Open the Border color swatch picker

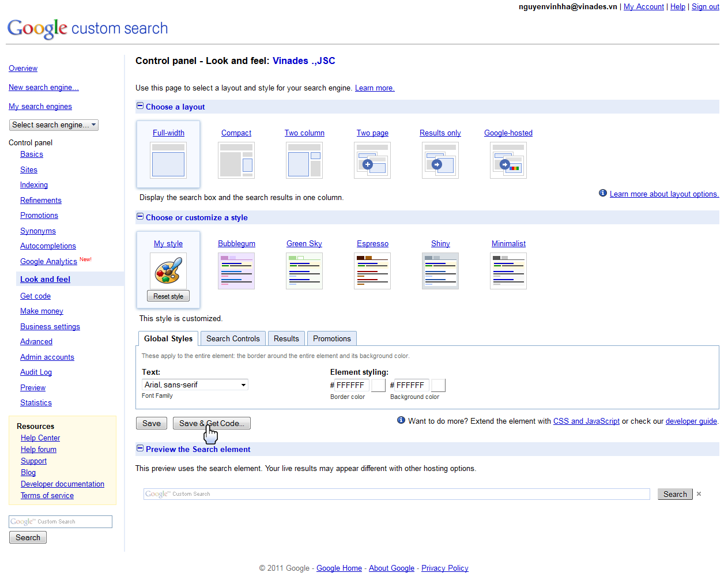click(x=378, y=385)
